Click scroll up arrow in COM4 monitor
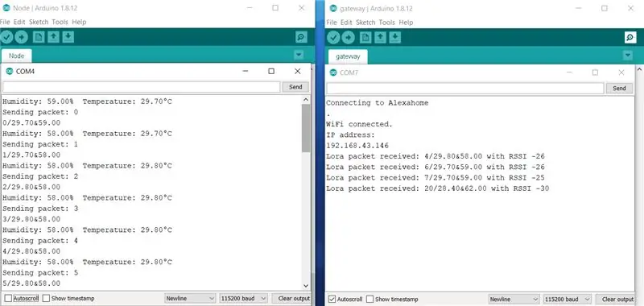 click(x=306, y=99)
